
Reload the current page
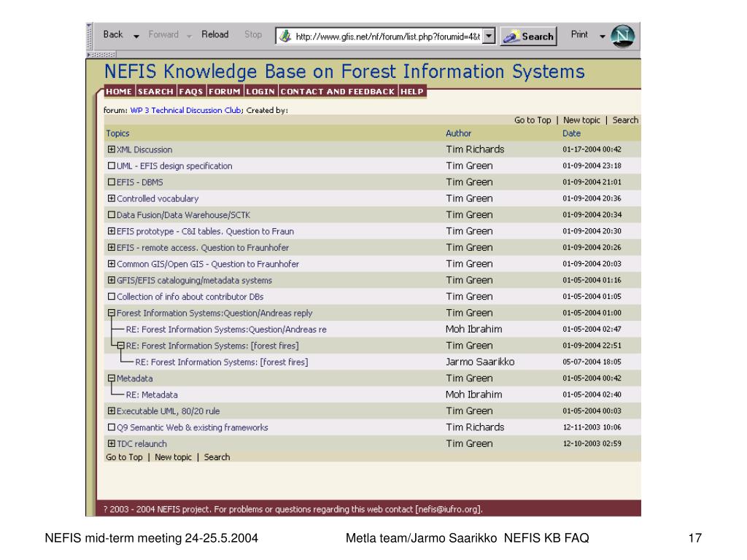coord(215,34)
